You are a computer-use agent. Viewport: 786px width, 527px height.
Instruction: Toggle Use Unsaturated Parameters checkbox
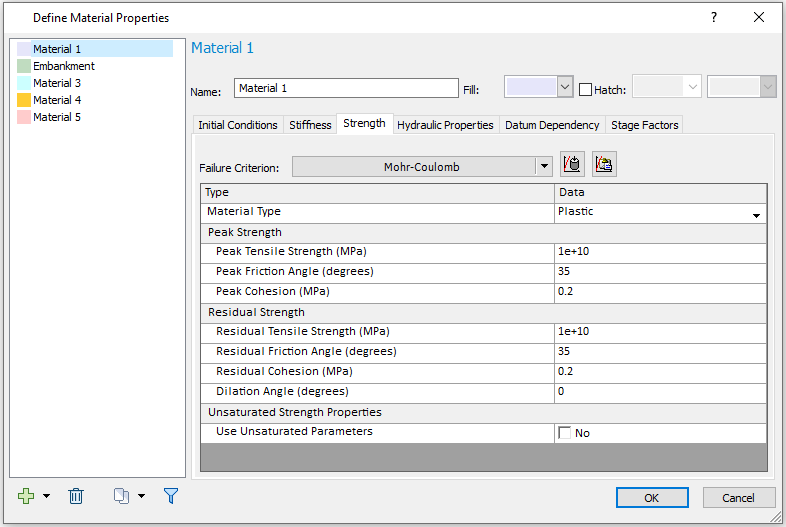point(564,433)
